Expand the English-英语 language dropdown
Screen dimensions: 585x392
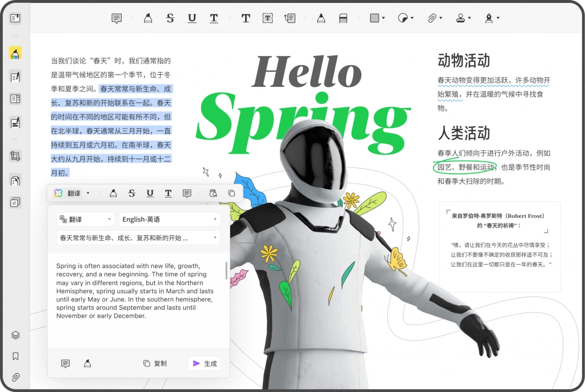point(170,219)
